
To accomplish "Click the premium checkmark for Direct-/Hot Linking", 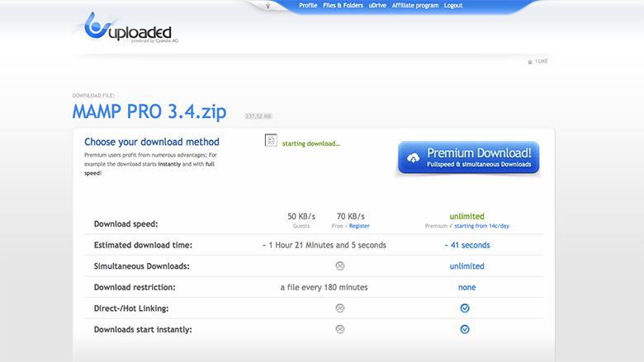I will 465,308.
